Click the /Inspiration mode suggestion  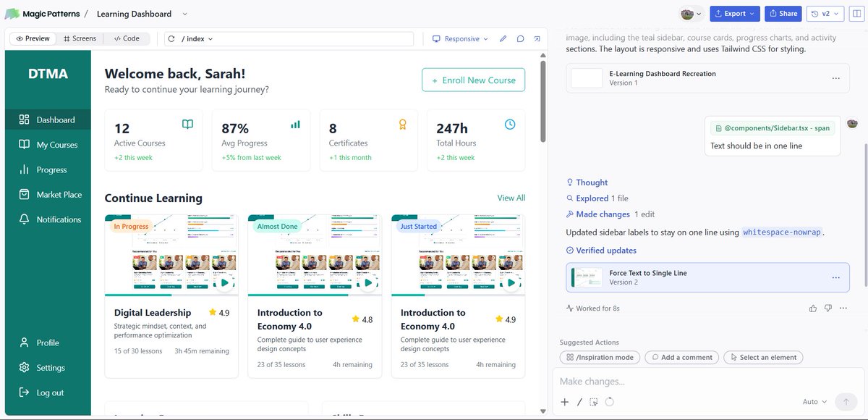tap(600, 357)
